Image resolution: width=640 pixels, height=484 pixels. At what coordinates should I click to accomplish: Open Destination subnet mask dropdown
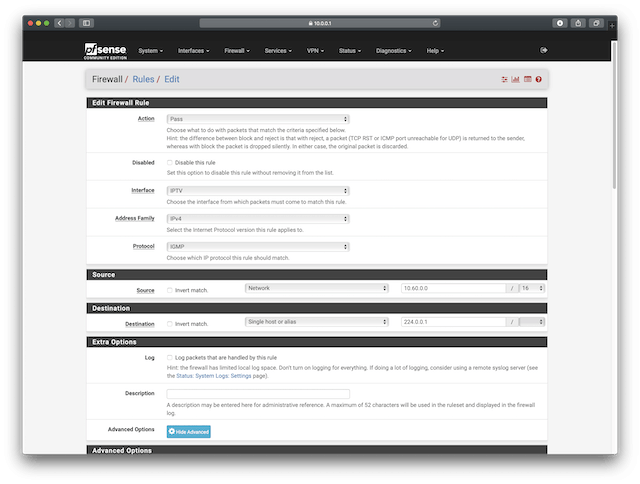click(x=532, y=322)
